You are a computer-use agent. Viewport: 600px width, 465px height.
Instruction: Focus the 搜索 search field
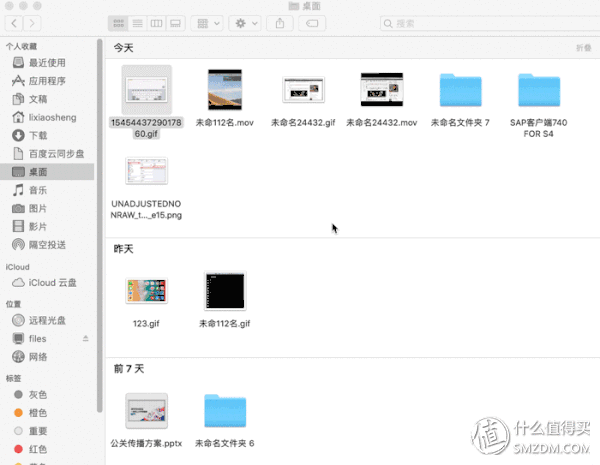pos(490,23)
